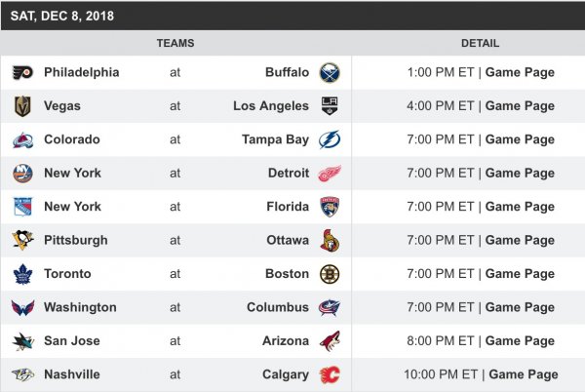
Task: Click the Arizona Coyotes logo
Action: coord(330,341)
